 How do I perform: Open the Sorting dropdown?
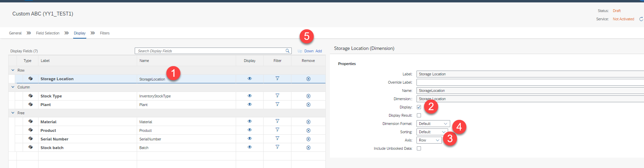coord(432,132)
